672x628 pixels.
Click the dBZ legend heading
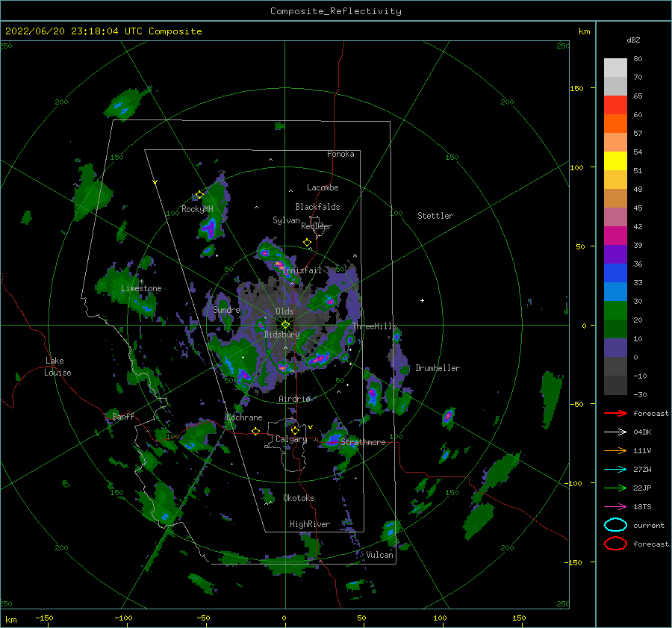tap(633, 40)
